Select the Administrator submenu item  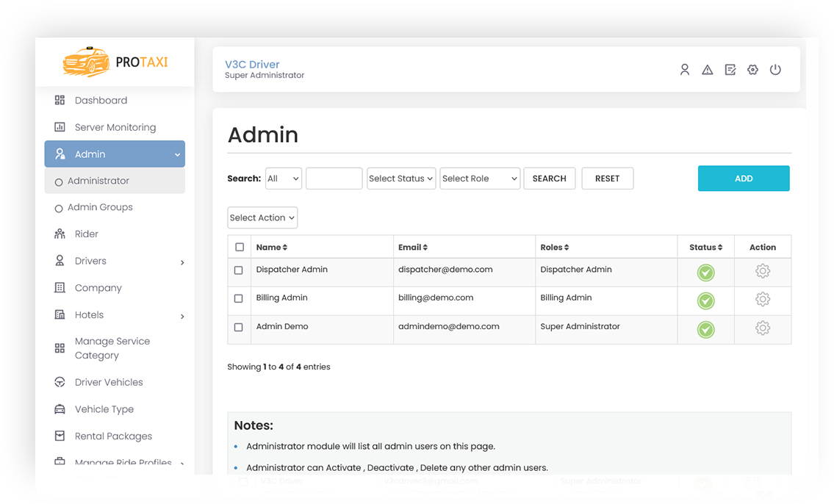[x=115, y=181]
